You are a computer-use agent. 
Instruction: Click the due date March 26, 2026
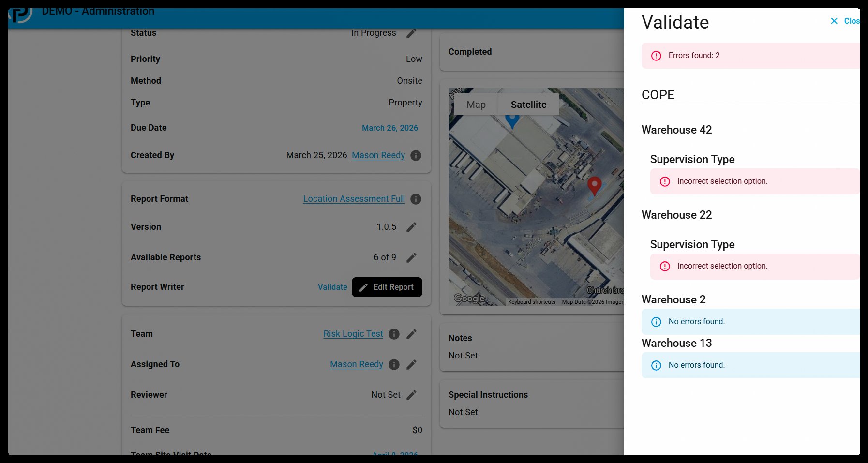point(390,128)
